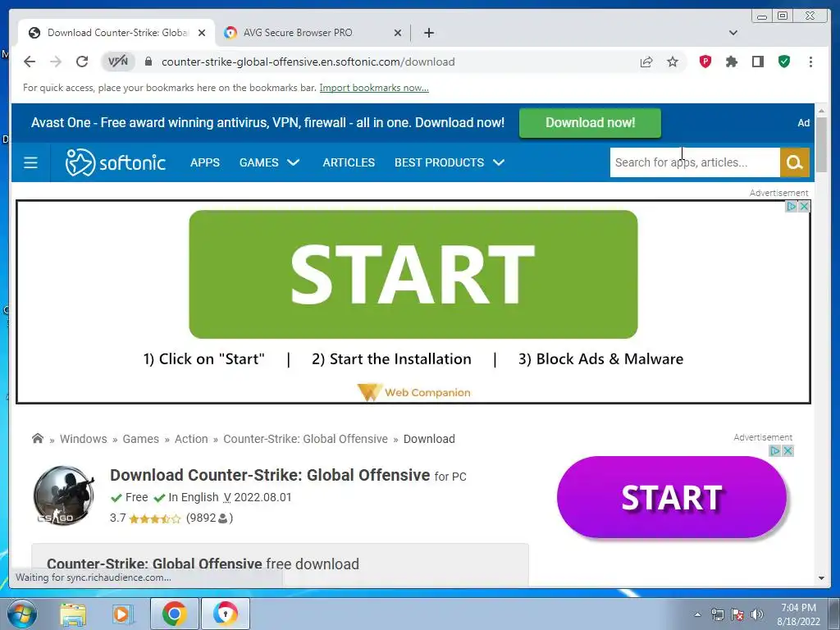The width and height of the screenshot is (840, 630).
Task: Close the top banner advertisement
Action: point(804,206)
